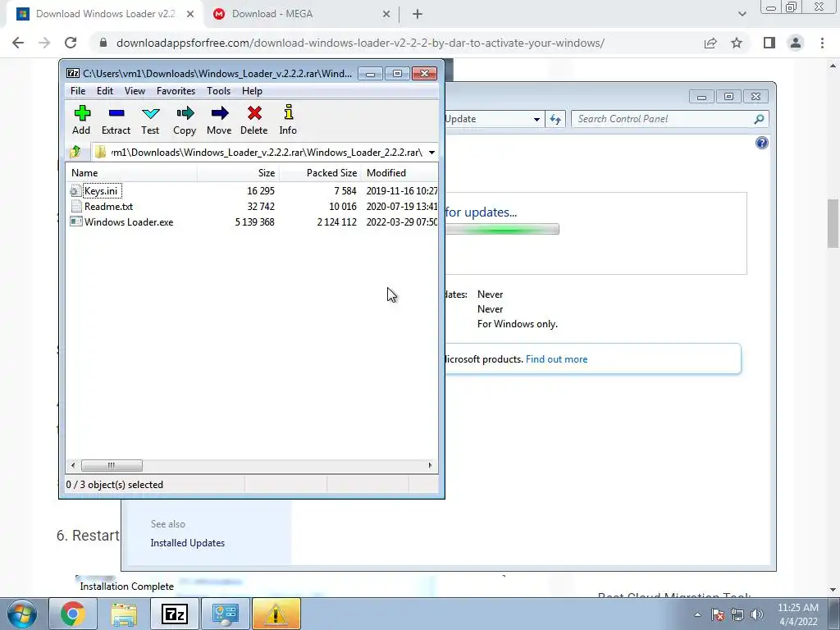Expand the Control Panel address dropdown
Viewport: 840px width, 630px height.
[x=536, y=119]
